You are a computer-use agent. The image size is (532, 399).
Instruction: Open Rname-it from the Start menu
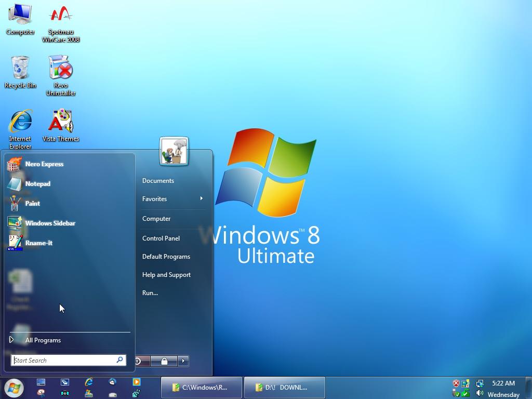(x=39, y=243)
